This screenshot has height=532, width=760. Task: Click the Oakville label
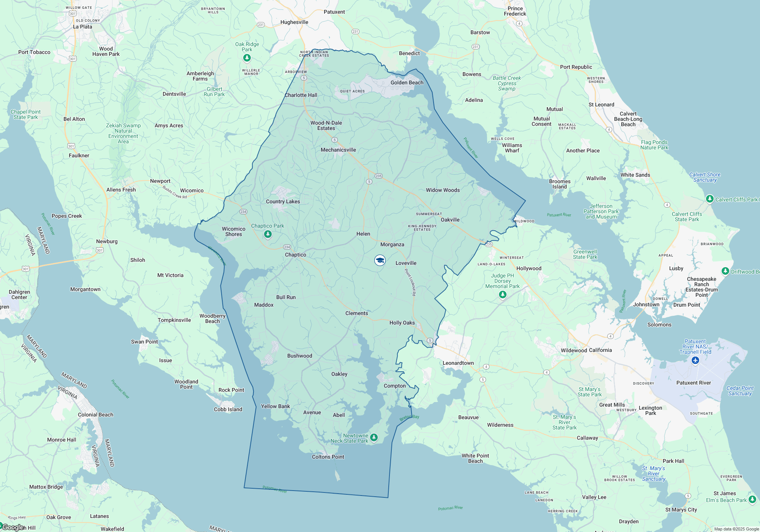point(450,220)
